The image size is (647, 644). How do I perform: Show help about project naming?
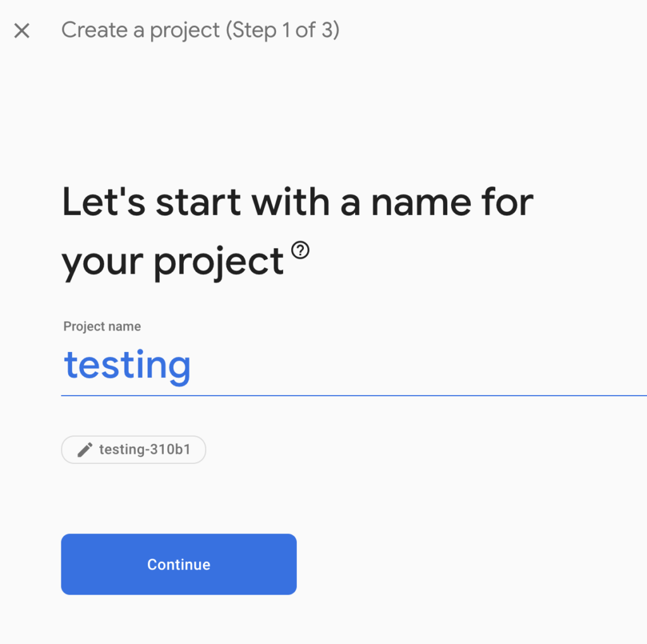point(300,250)
